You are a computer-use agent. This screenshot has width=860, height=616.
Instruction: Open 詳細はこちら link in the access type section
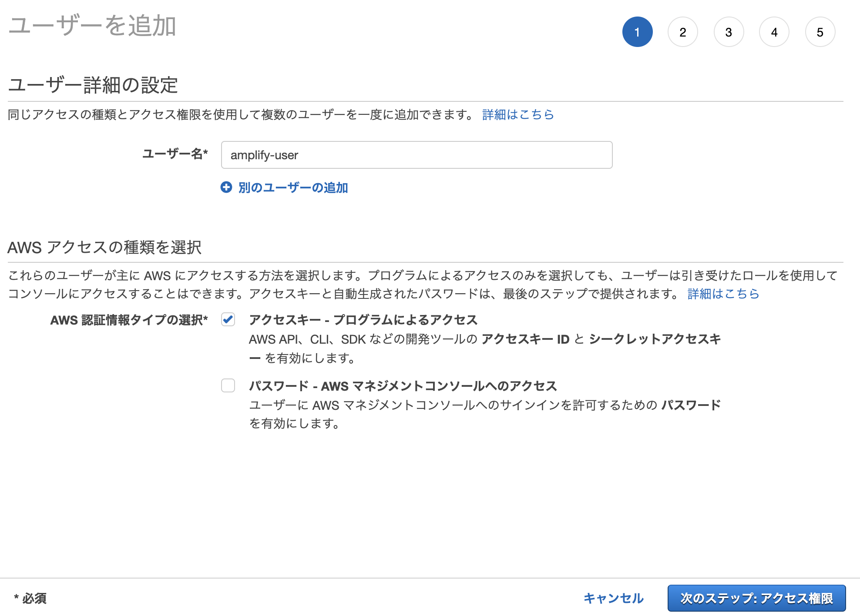click(x=722, y=294)
